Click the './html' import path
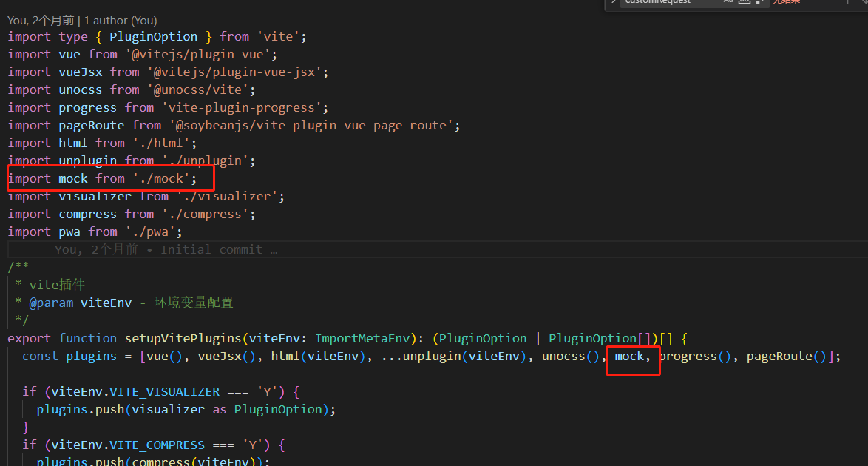 161,143
